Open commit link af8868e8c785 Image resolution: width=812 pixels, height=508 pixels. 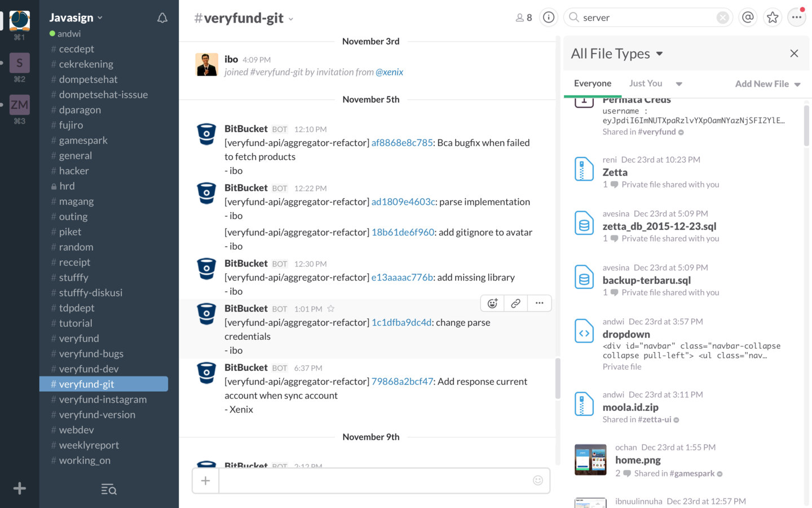coord(402,143)
